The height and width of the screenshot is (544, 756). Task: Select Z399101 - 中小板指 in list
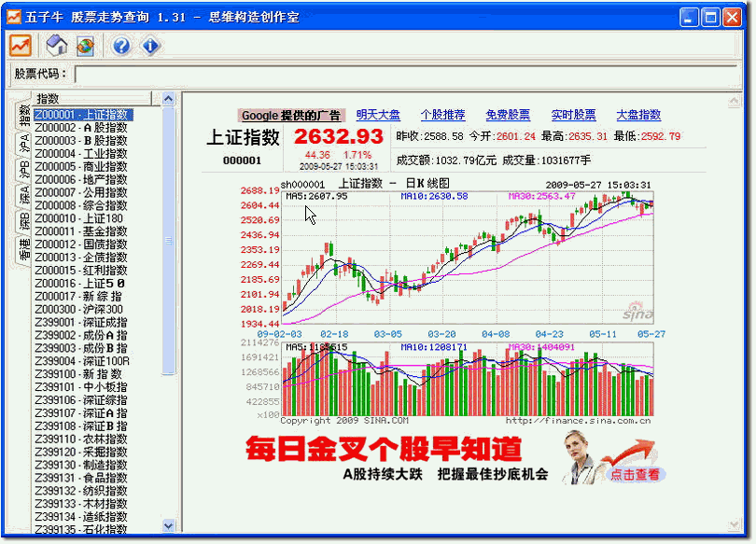pos(81,388)
